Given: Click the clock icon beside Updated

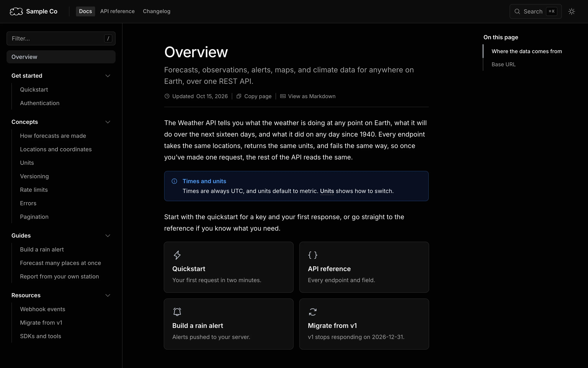Looking at the screenshot, I should pos(167,96).
